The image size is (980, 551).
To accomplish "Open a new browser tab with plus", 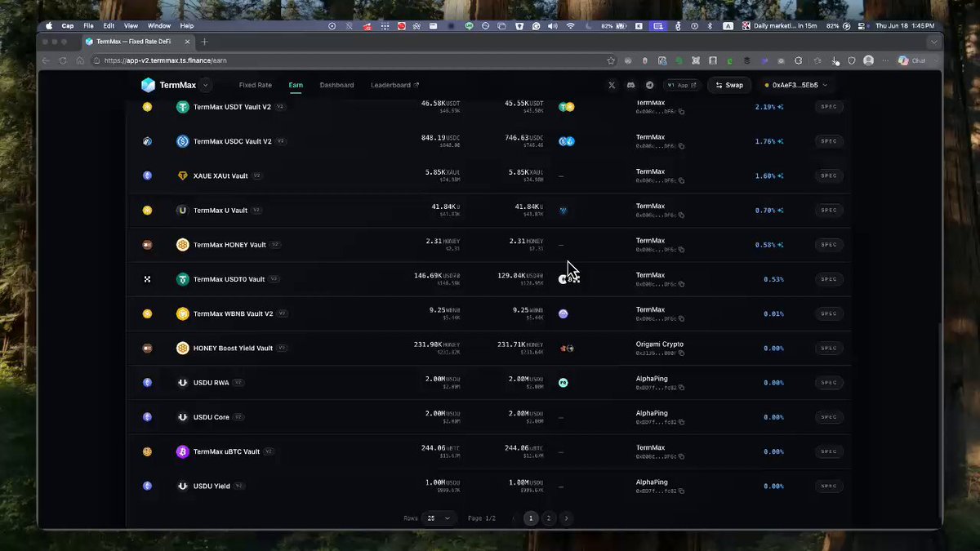I will pos(204,42).
